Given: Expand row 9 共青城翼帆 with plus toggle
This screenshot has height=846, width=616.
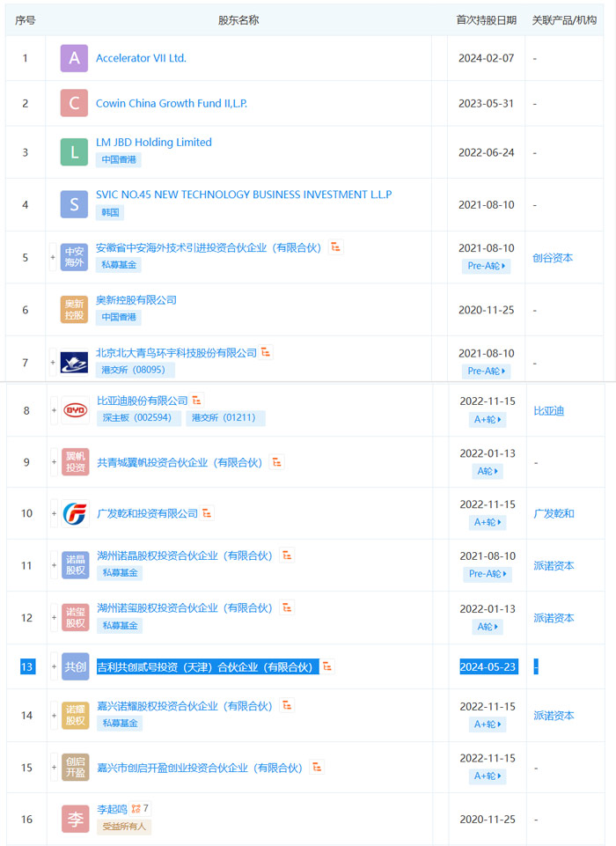Looking at the screenshot, I should pyautogui.click(x=54, y=462).
